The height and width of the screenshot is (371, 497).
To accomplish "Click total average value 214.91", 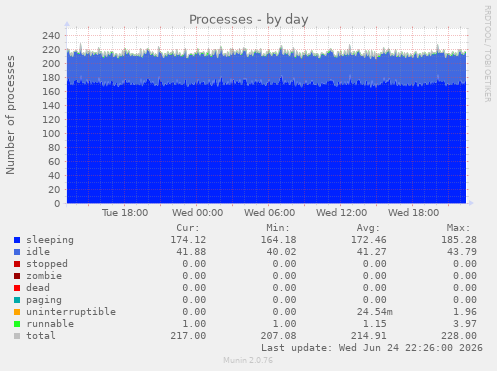I will [369, 336].
